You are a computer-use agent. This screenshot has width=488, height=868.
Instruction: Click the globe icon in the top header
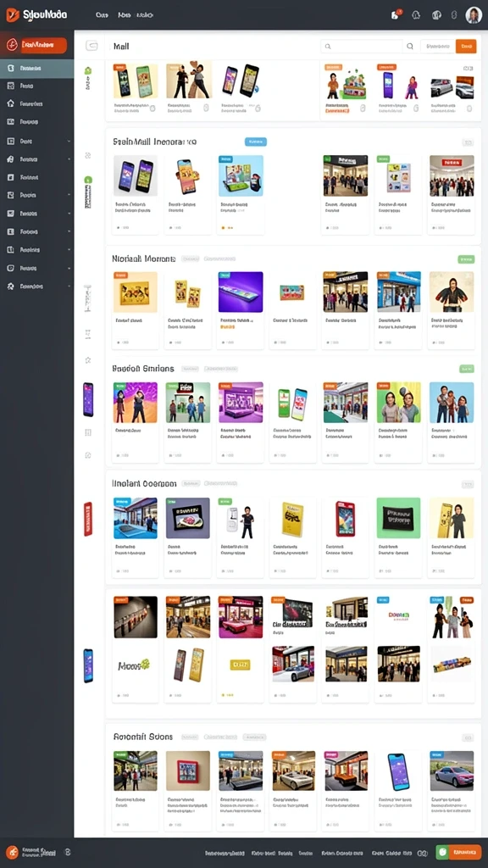click(436, 15)
